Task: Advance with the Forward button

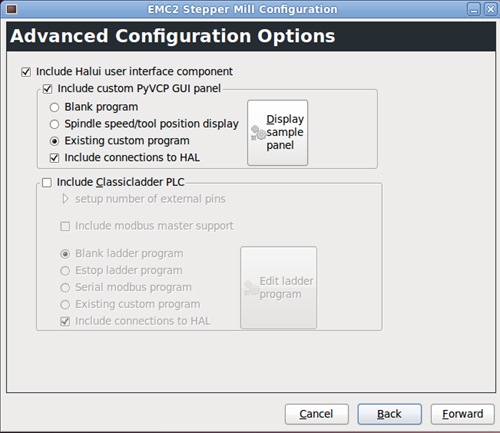Action: click(463, 414)
